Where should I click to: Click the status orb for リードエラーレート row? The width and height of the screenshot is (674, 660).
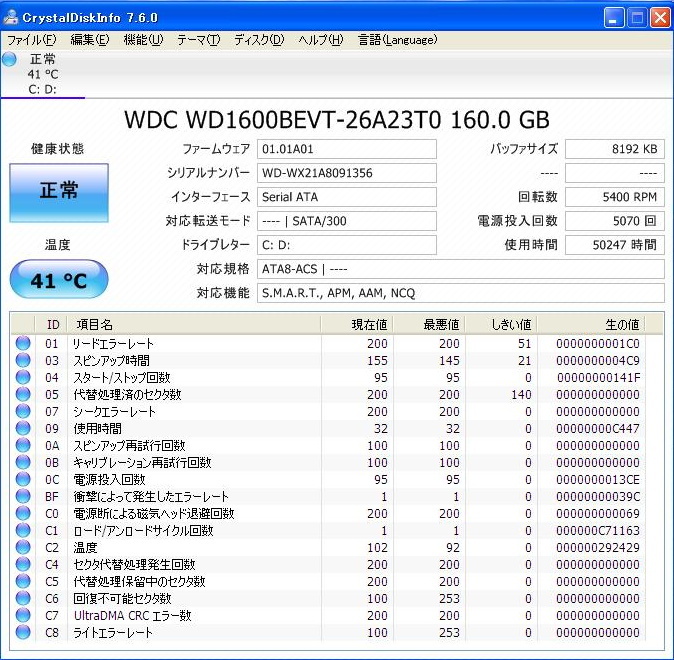point(23,344)
